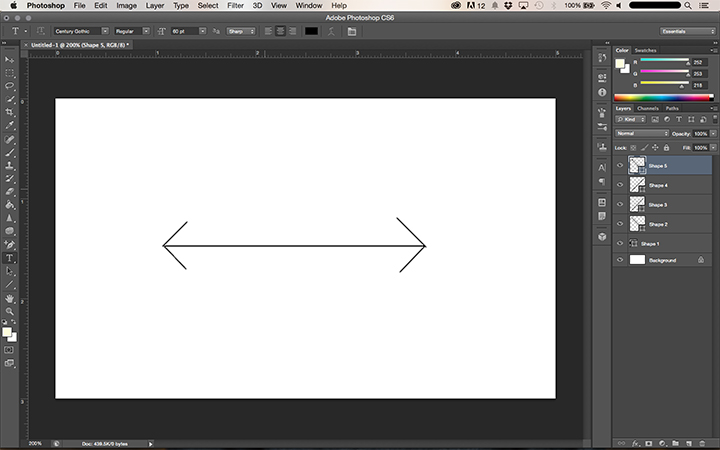Viewport: 720px width, 450px height.
Task: Select the Path Selection tool
Action: (9, 271)
